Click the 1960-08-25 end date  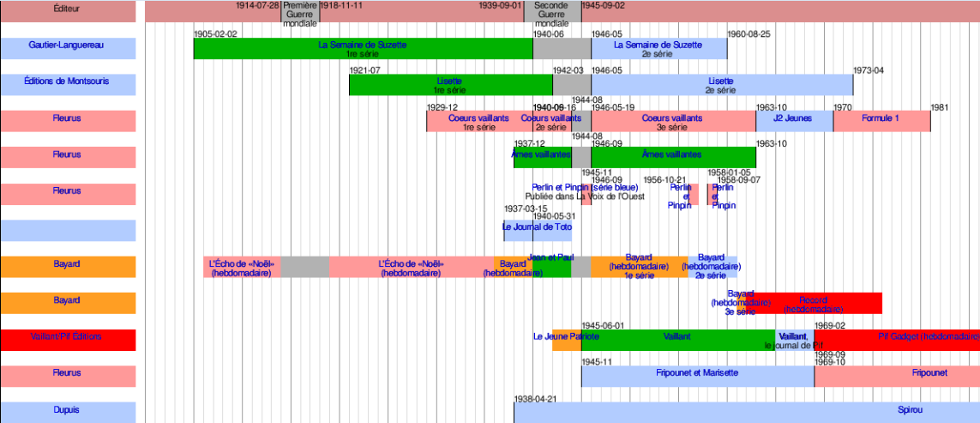tap(749, 33)
